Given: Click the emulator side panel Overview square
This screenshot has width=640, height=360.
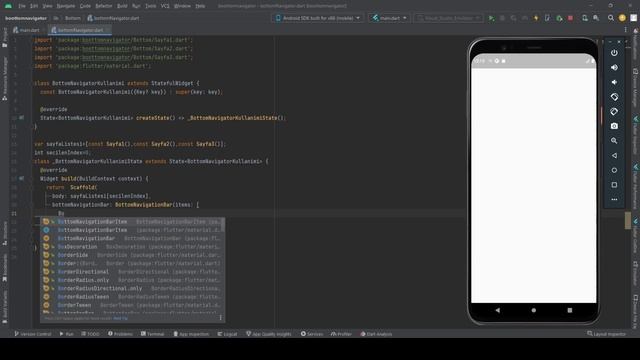Looking at the screenshot, I should (x=614, y=185).
